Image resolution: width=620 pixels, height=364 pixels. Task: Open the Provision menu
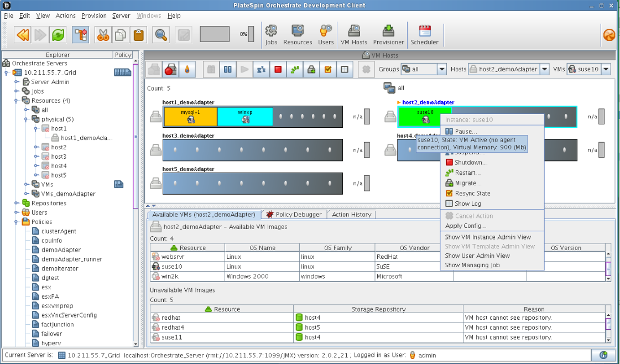point(94,15)
